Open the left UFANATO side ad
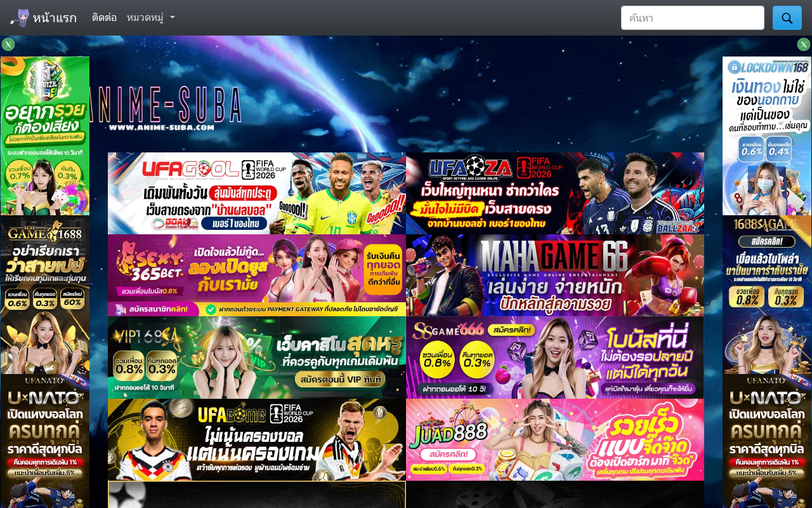This screenshot has width=812, height=508. pyautogui.click(x=45, y=441)
